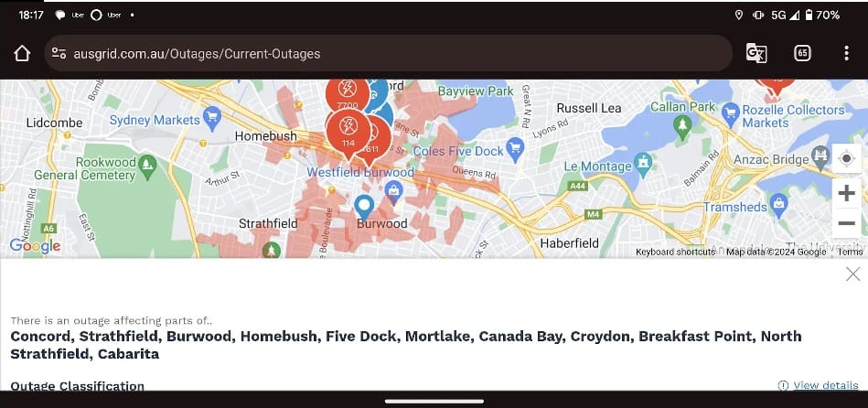Tap the Lidcombe suburb label
The image size is (868, 408).
click(x=54, y=123)
